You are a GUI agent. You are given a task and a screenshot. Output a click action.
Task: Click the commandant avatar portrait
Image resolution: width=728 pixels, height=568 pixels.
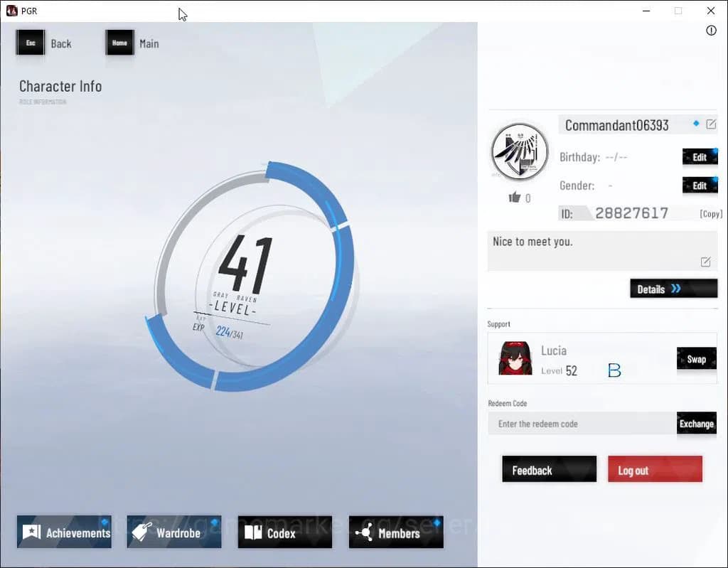[520, 151]
